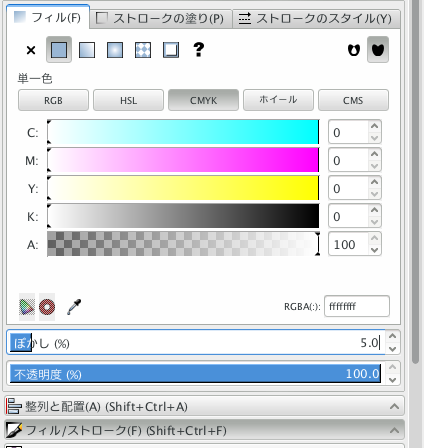
Task: Choose radial gradient fill icon
Action: pyautogui.click(x=115, y=50)
